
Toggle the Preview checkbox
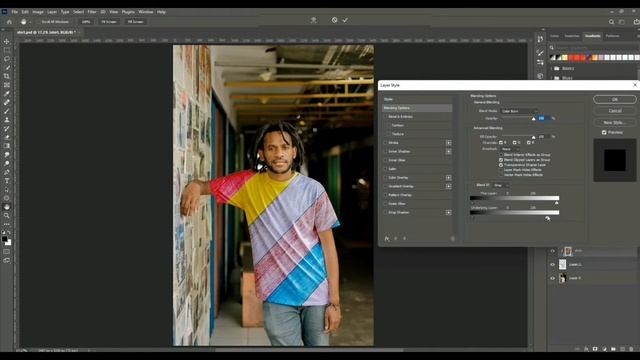604,133
